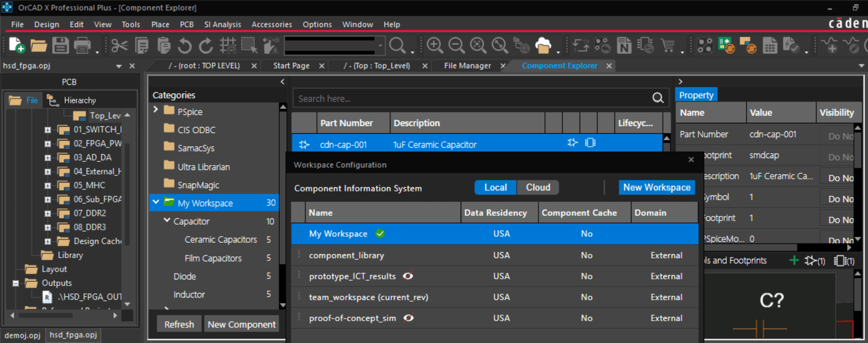
Task: Click the Zoom Out magnifier icon
Action: pyautogui.click(x=456, y=46)
